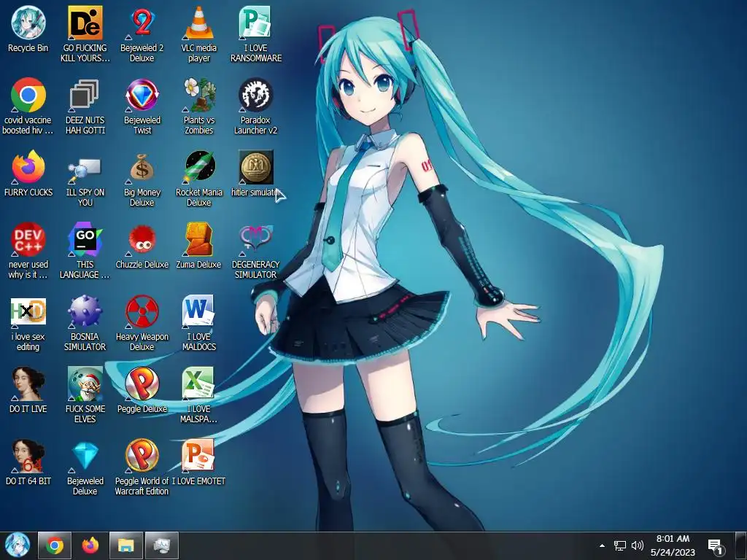Open the clock showing 8:01 AM
747x560 pixels.
(x=672, y=545)
